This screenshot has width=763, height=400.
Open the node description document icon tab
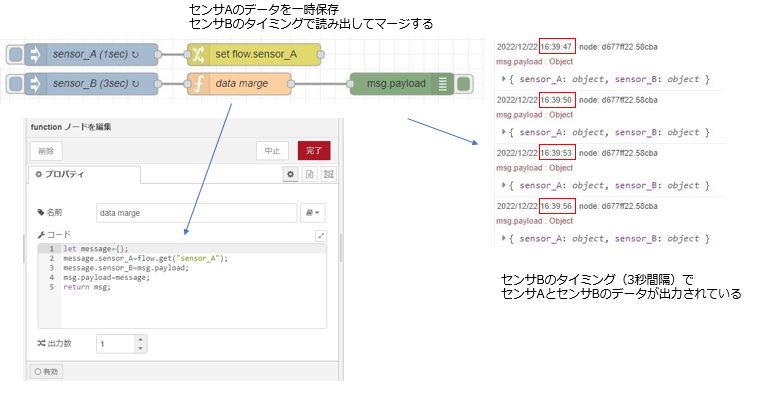coord(310,174)
